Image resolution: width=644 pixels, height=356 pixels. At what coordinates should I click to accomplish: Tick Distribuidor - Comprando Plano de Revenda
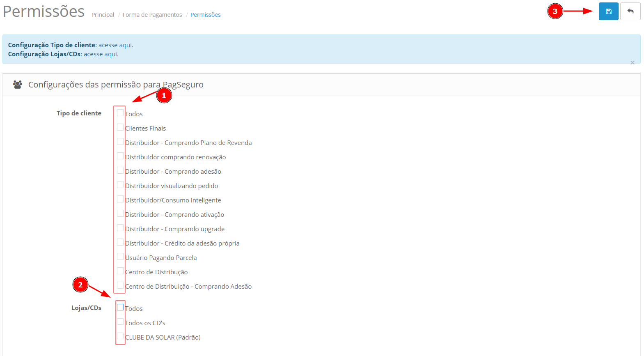120,142
